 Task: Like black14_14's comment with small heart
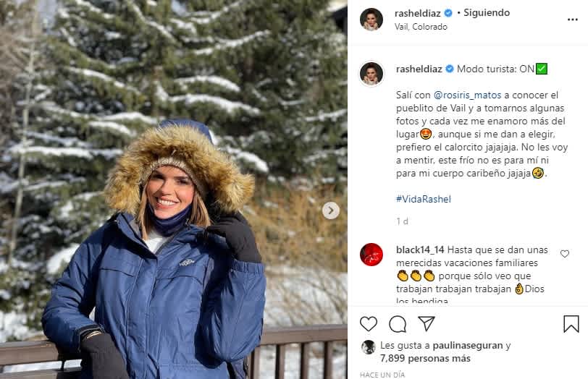[565, 254]
